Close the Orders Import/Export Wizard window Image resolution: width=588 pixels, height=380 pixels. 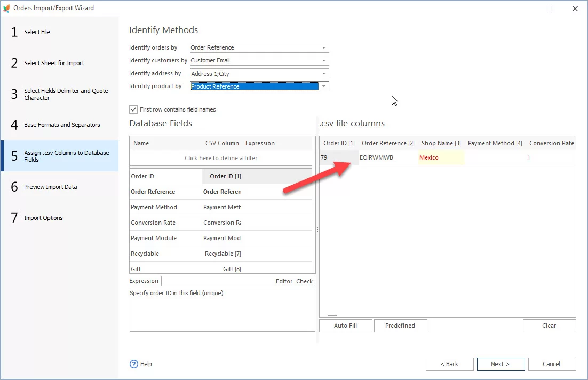coord(575,9)
